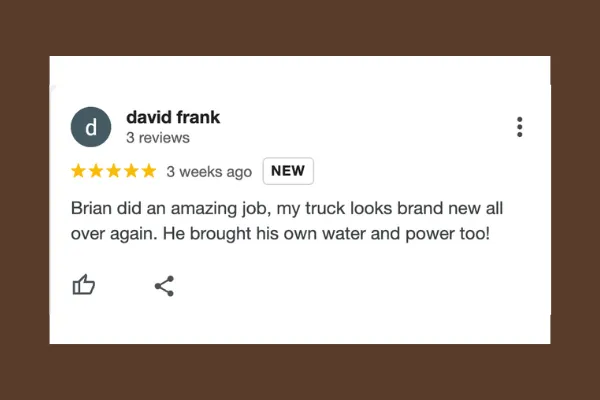Click 'over again.' in the review text
The width and height of the screenshot is (600, 400).
[114, 234]
